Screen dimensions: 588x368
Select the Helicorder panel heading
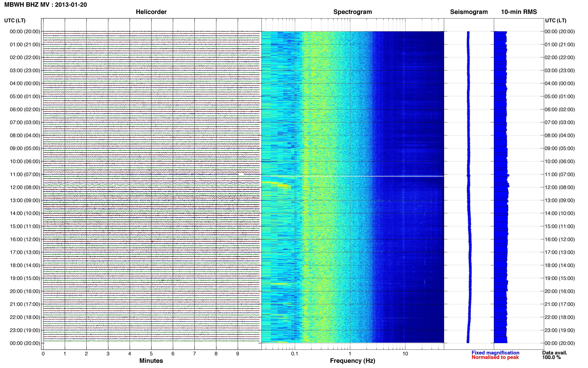(151, 12)
